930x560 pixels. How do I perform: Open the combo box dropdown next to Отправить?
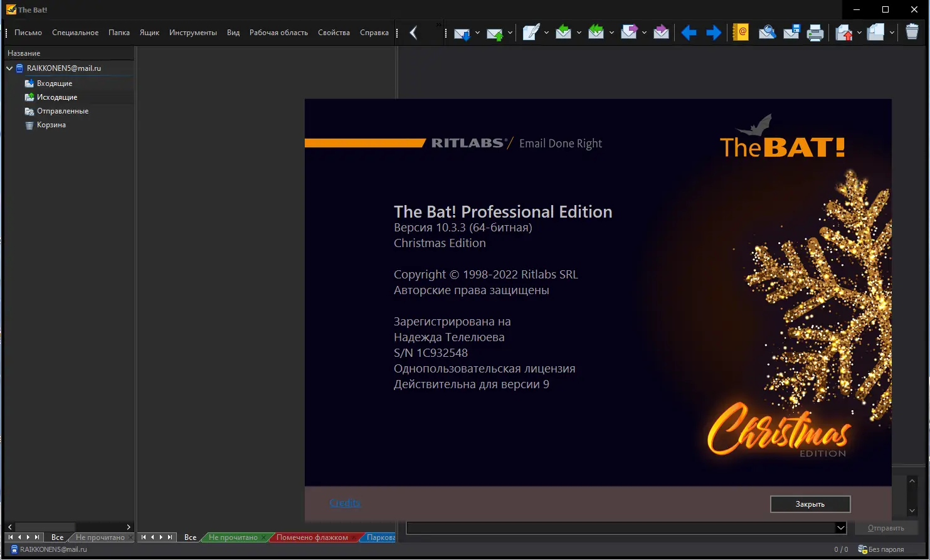point(841,528)
